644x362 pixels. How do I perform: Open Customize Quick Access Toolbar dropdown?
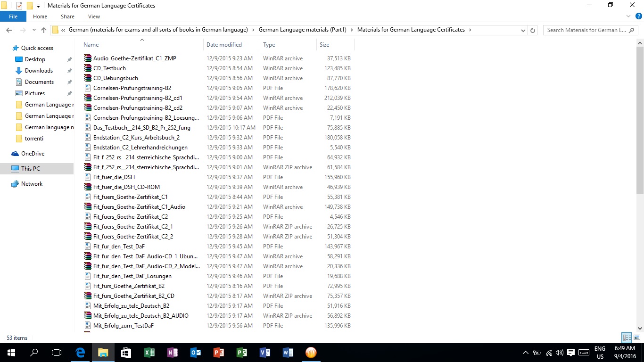point(38,6)
